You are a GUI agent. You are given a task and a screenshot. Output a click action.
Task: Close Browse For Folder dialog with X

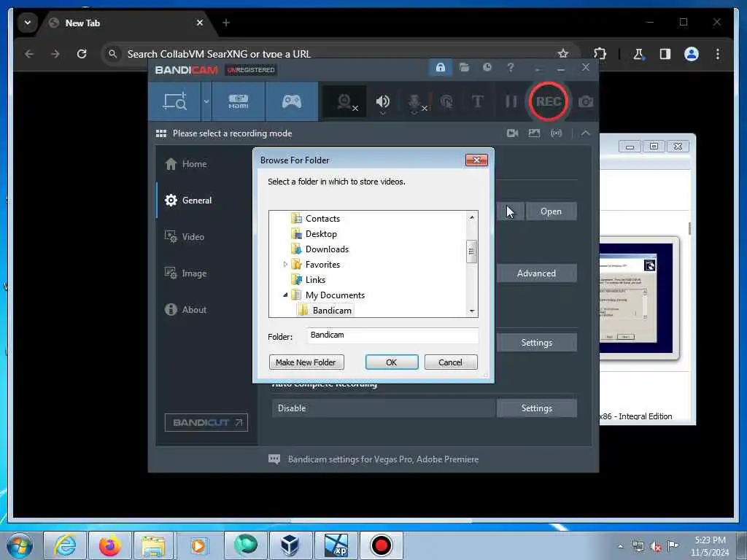point(476,160)
